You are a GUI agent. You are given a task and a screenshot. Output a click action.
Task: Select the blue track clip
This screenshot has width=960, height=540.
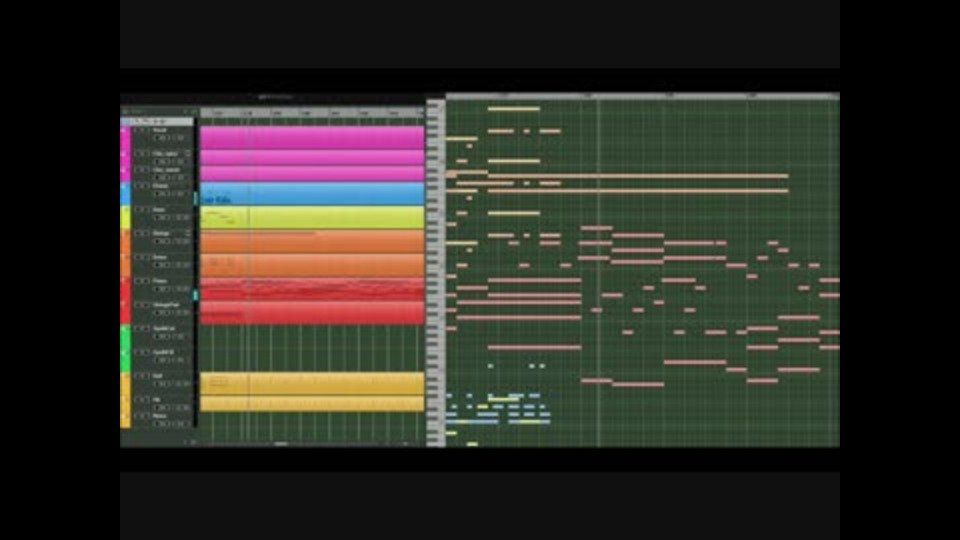pos(312,193)
